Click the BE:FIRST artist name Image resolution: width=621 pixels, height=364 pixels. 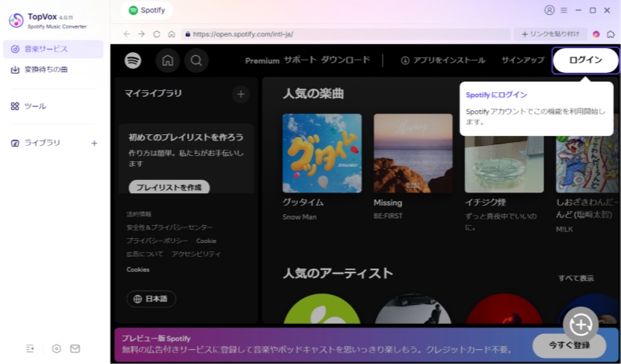coord(388,216)
